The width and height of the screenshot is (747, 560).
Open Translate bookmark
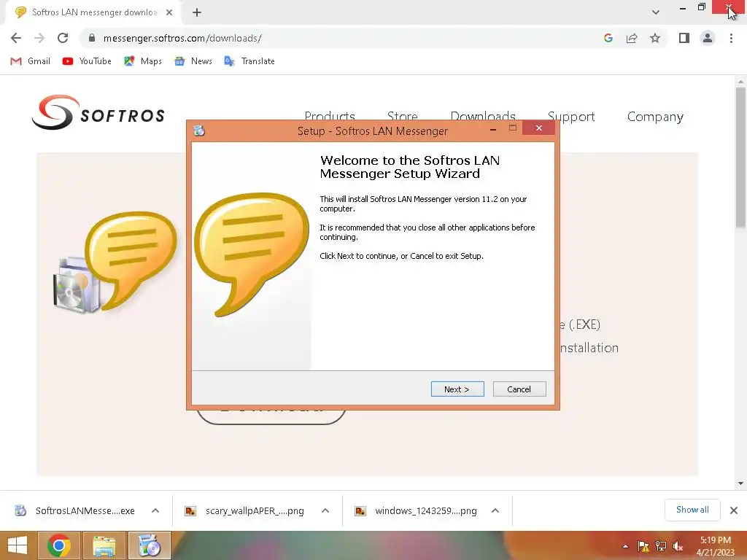(249, 61)
